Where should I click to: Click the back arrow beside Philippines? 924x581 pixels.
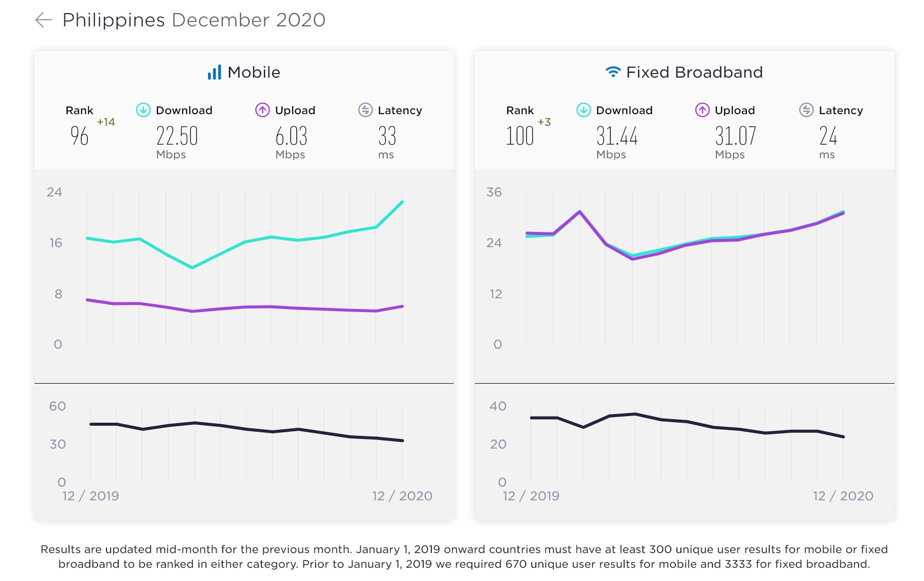pos(44,20)
